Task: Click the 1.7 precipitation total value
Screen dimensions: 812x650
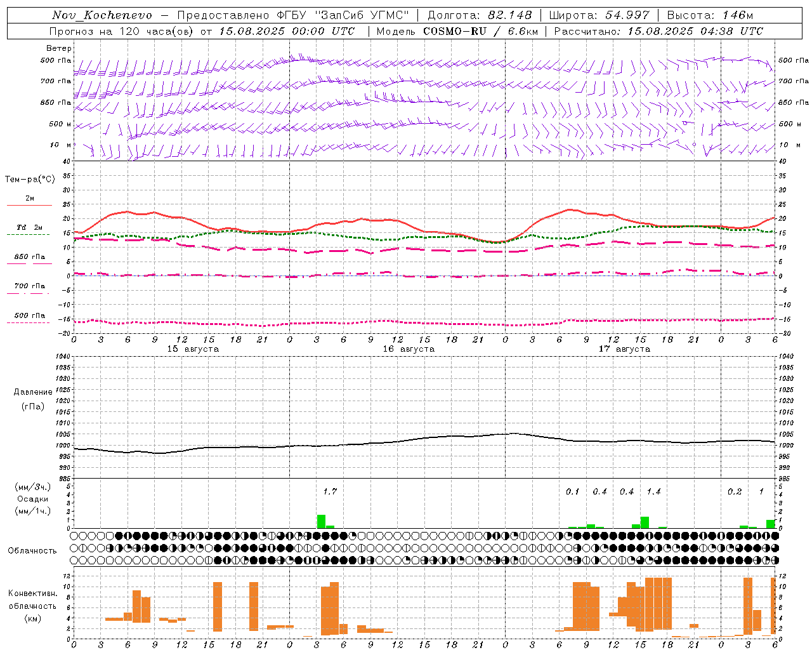Action: coord(330,491)
